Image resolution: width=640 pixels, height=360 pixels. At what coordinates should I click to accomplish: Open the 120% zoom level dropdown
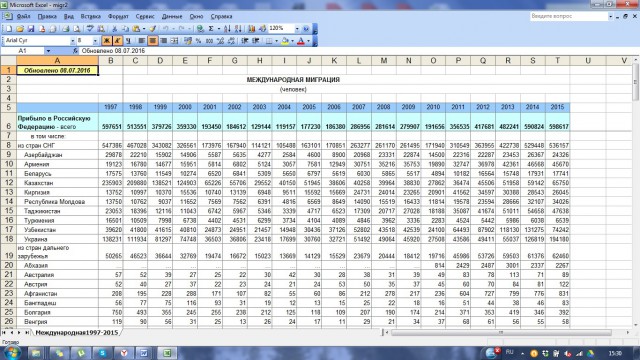297,29
